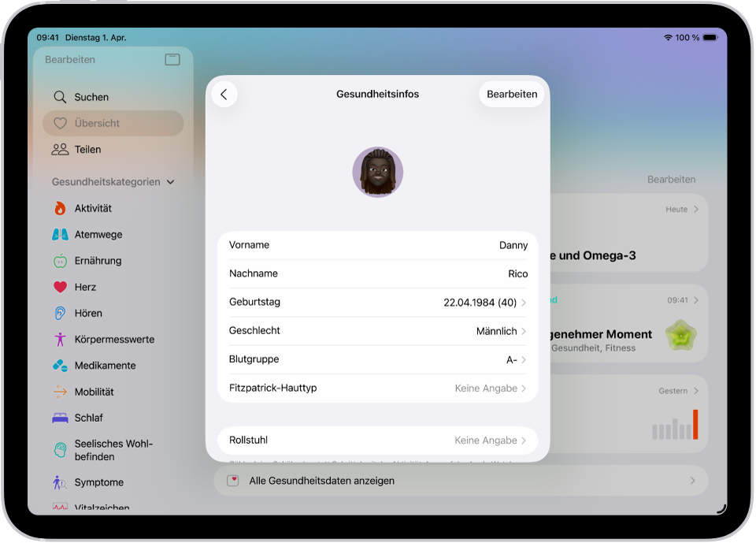Tap heart icon beside Alle Gesundheitsdaten anzeigen

(x=233, y=481)
